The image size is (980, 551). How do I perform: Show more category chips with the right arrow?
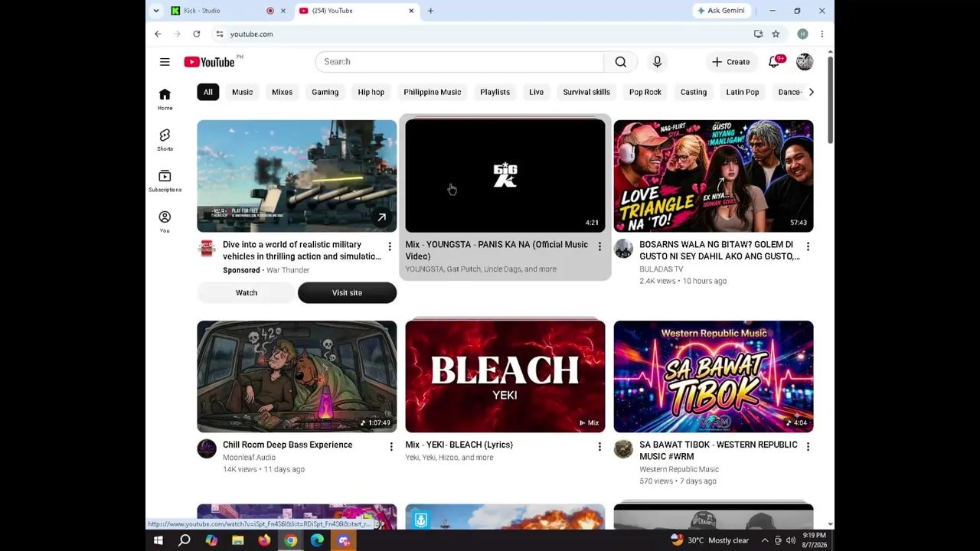coord(812,92)
